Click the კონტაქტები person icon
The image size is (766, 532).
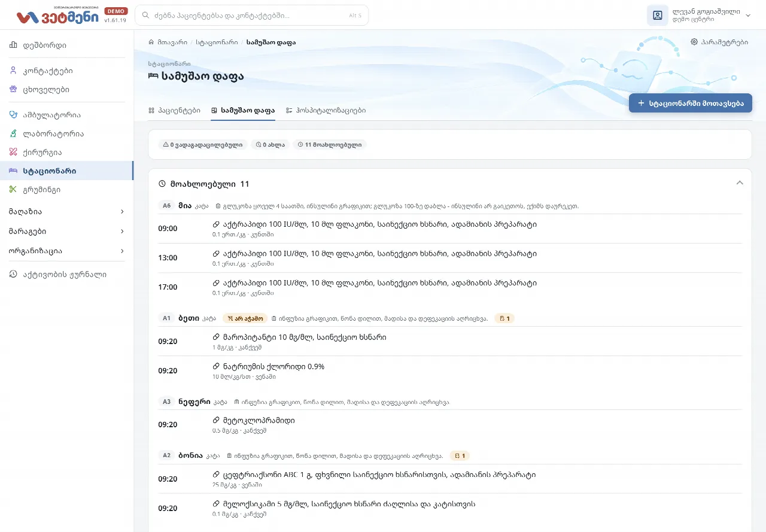(x=13, y=71)
